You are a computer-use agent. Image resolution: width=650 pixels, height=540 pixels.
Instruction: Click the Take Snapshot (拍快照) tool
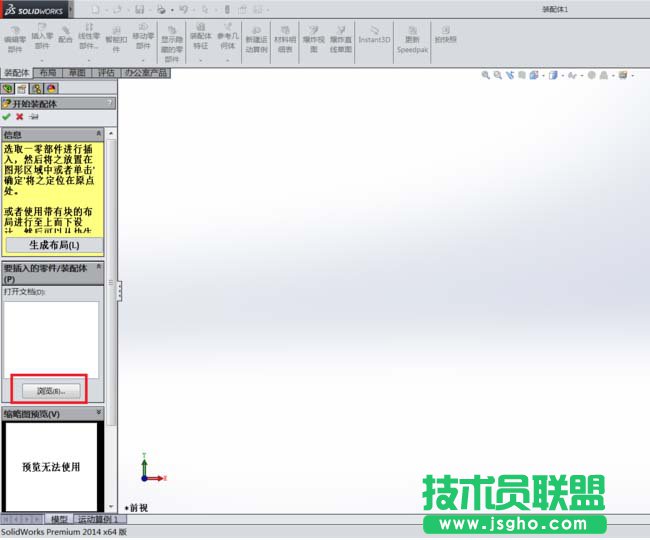pos(445,35)
